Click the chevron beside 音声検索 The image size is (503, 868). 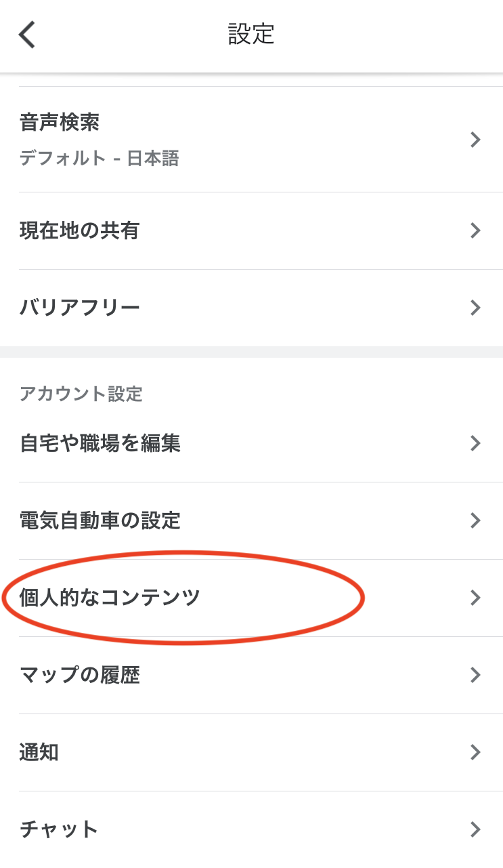475,140
